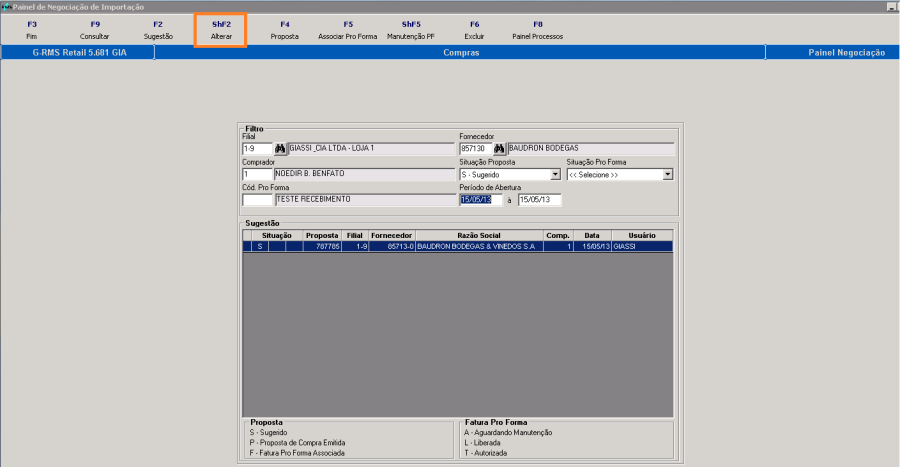
Task: Open F8 Painel Processos
Action: click(538, 30)
